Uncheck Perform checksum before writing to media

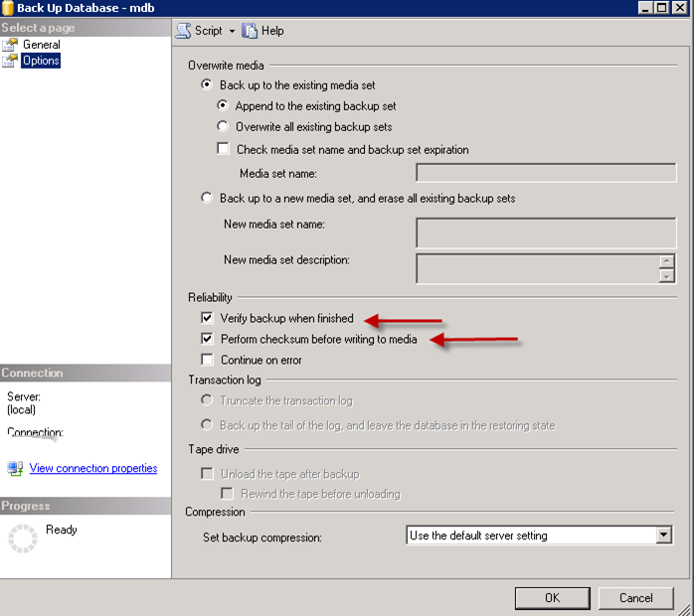pyautogui.click(x=207, y=338)
